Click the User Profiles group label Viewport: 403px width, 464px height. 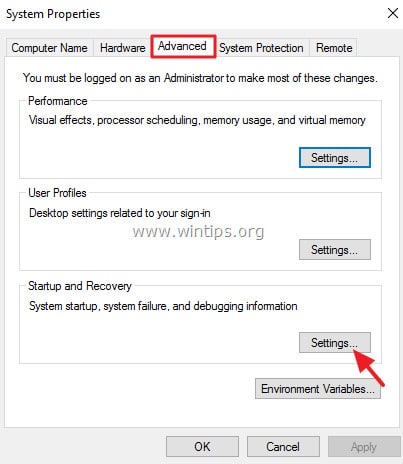point(57,193)
